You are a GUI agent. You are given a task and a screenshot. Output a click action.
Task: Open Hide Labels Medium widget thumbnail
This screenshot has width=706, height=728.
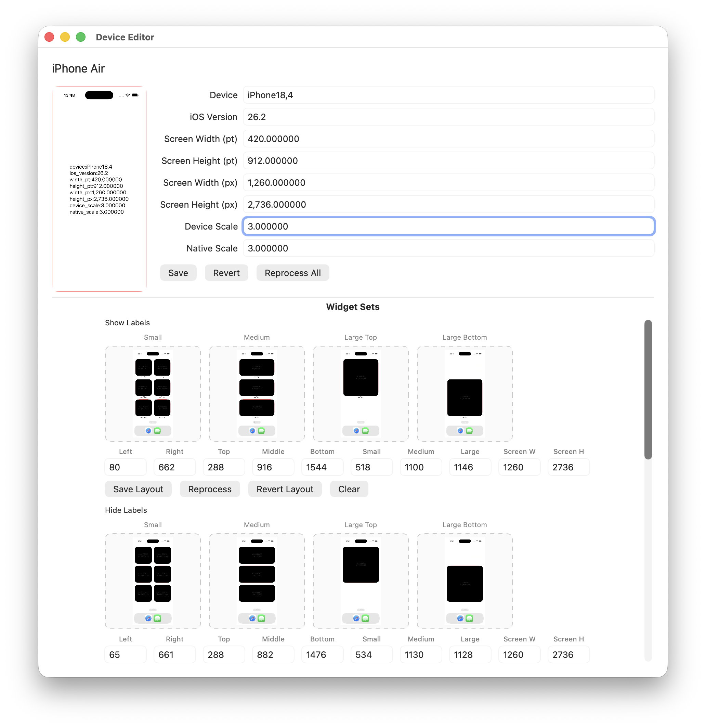click(257, 581)
